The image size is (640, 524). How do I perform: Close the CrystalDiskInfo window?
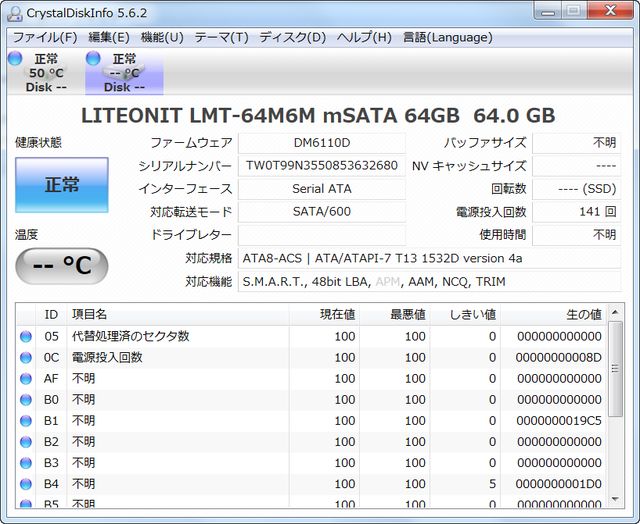pyautogui.click(x=610, y=11)
